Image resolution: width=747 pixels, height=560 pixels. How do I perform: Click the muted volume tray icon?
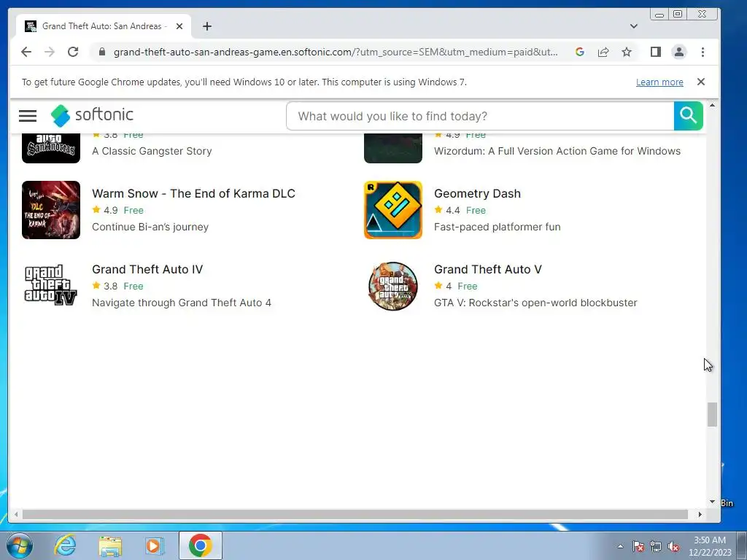coord(673,546)
